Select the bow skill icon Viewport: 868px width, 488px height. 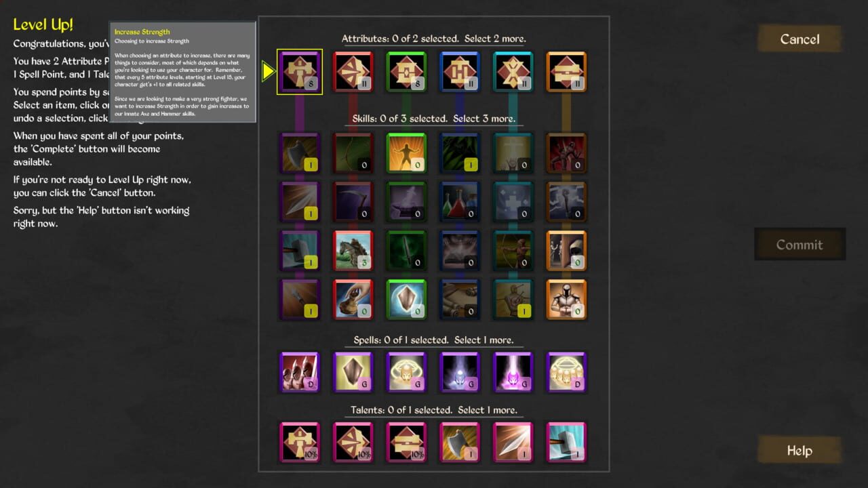(x=353, y=152)
